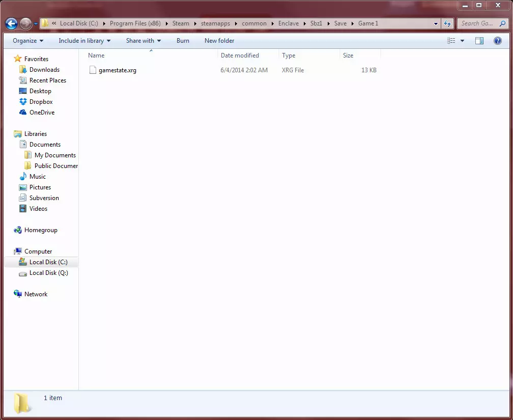
Task: Go back using the blue Back arrow
Action: [x=11, y=23]
